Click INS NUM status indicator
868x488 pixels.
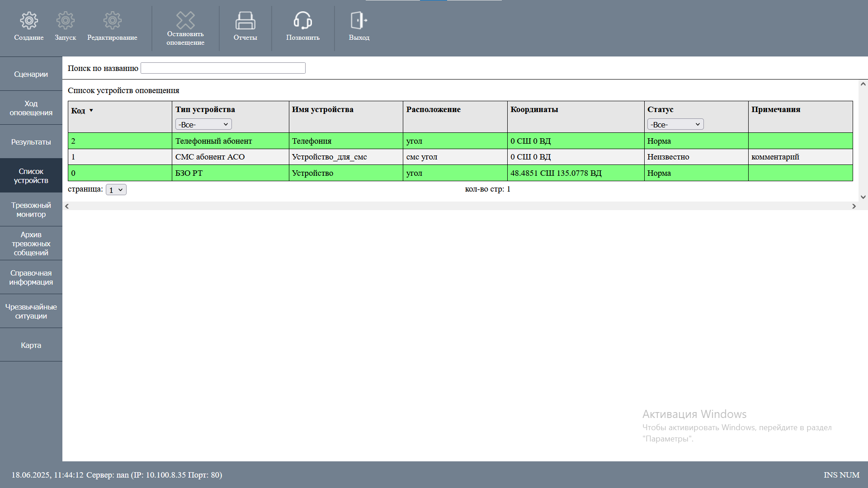(841, 475)
